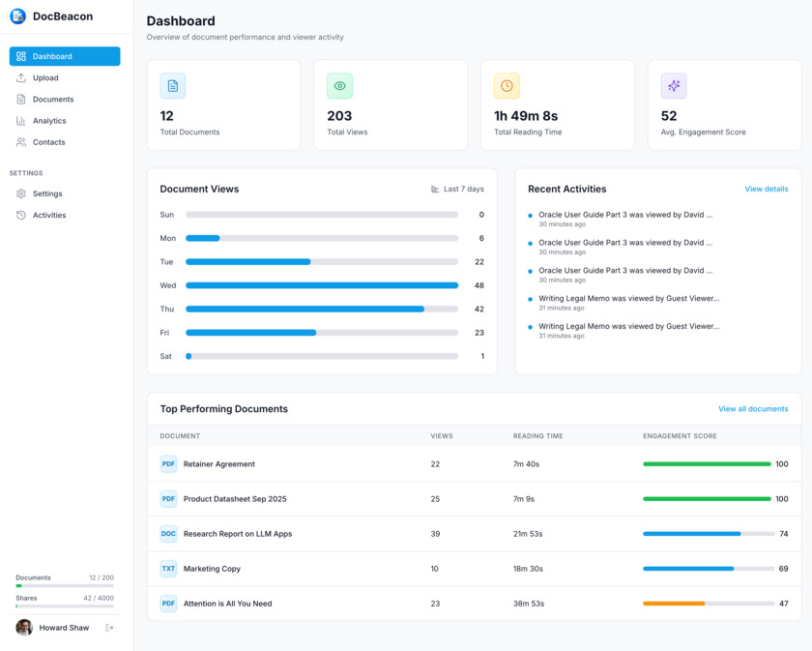
Task: Click the Avg. Engagement Score sparkle icon
Action: pyautogui.click(x=674, y=86)
